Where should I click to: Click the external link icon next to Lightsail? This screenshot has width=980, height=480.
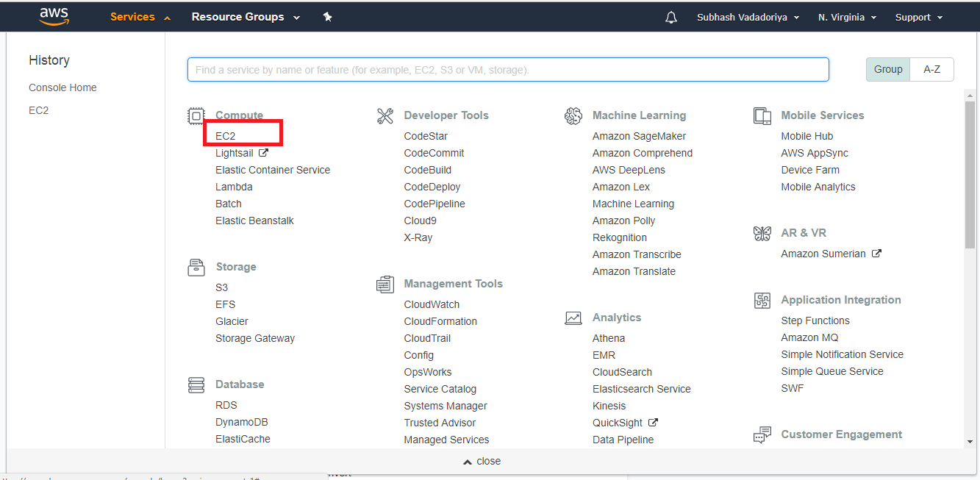[263, 153]
